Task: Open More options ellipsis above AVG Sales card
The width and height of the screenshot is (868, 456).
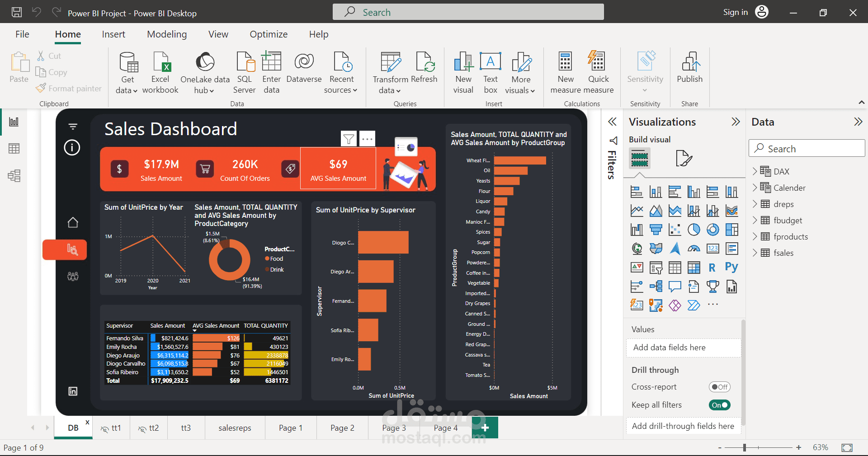Action: point(368,139)
